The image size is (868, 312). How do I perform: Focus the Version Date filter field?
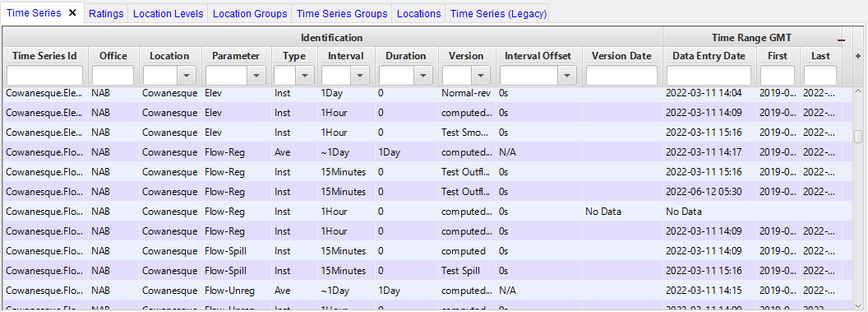pos(621,76)
